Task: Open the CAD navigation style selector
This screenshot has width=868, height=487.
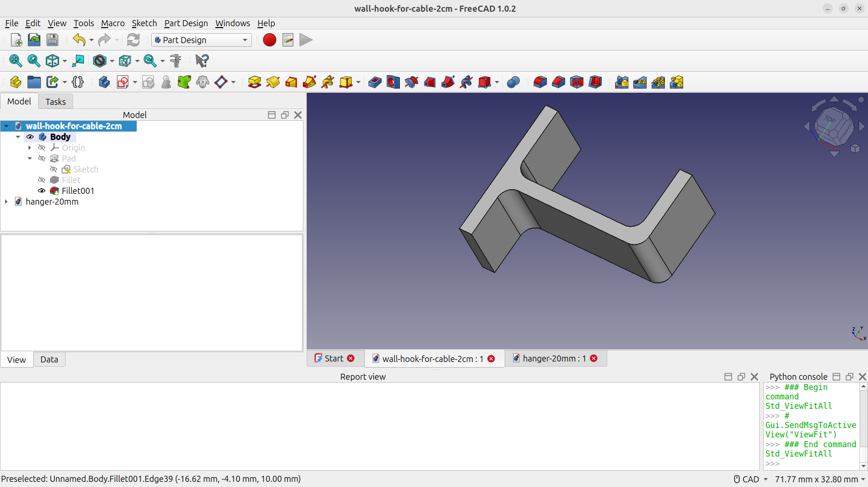Action: point(750,479)
